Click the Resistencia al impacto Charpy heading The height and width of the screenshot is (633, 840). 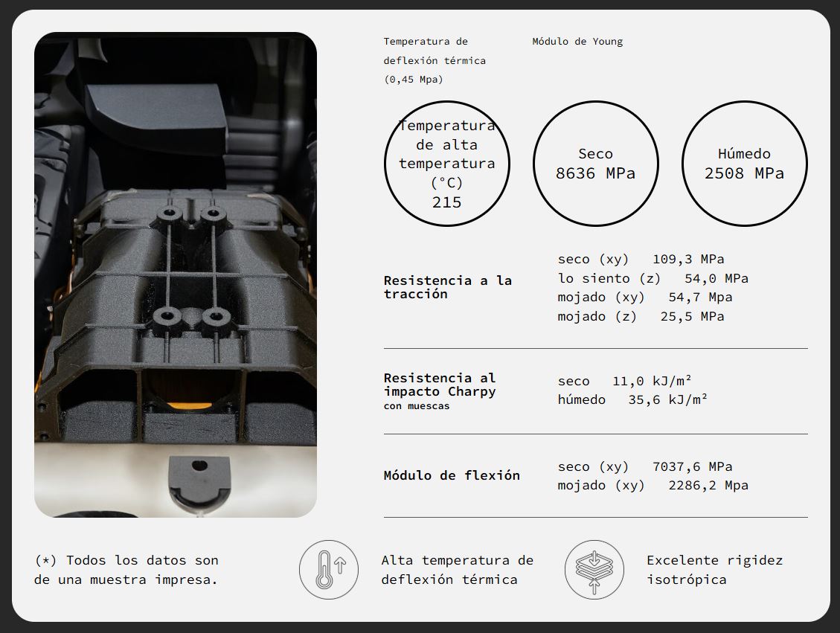[x=440, y=385]
